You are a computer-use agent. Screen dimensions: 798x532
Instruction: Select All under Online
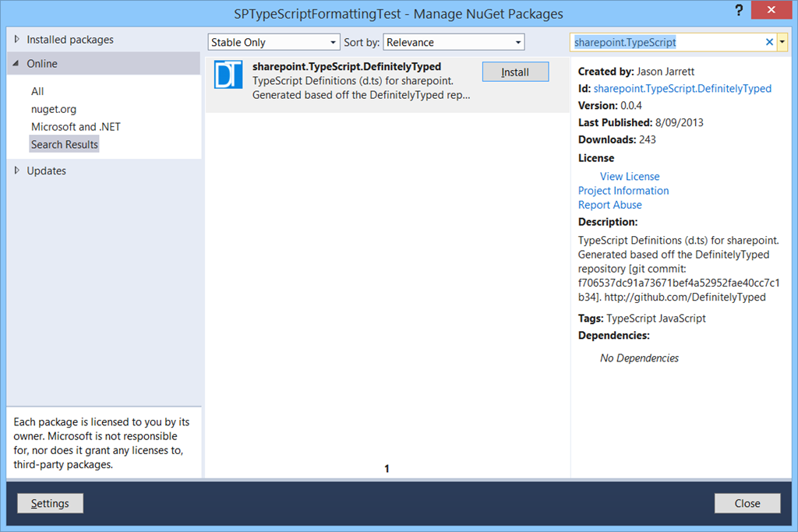click(x=37, y=92)
